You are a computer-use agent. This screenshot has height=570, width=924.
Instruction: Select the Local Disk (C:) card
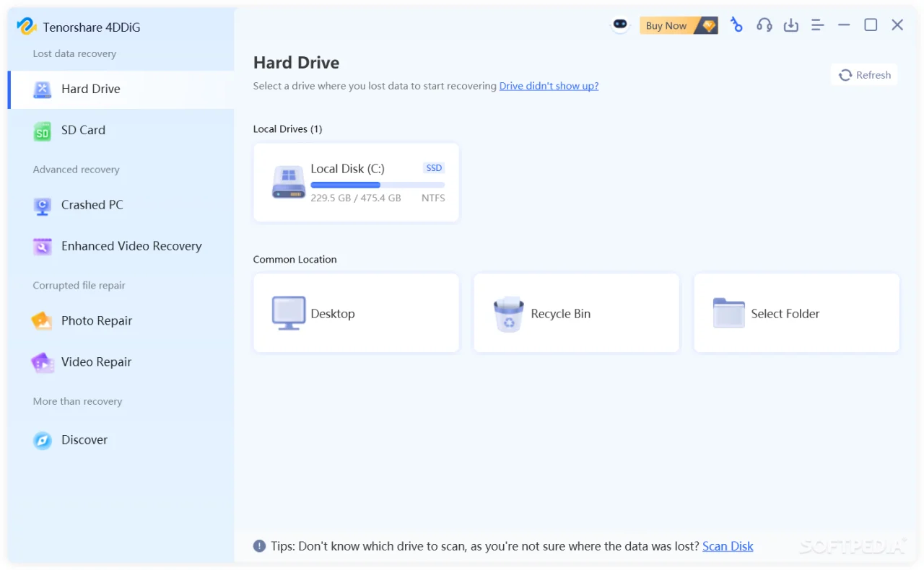(x=357, y=183)
